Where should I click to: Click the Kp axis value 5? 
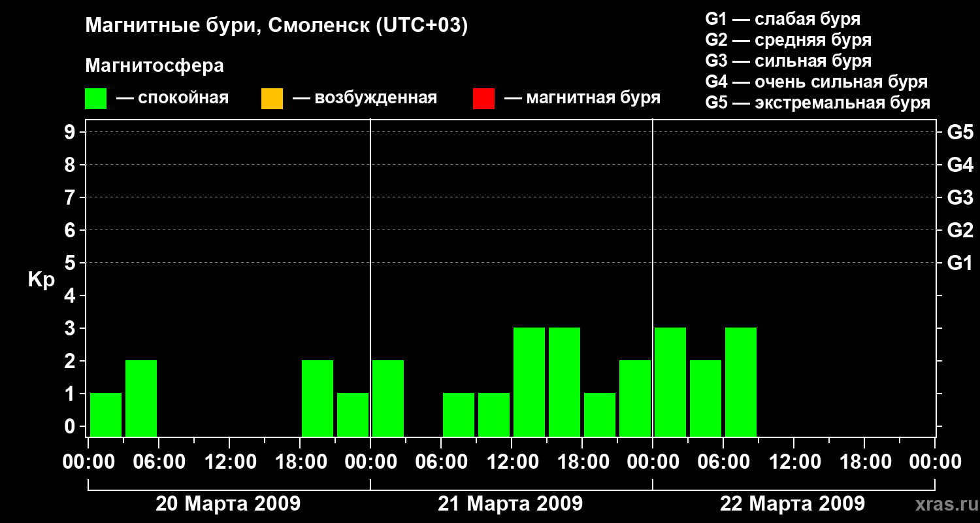71,263
